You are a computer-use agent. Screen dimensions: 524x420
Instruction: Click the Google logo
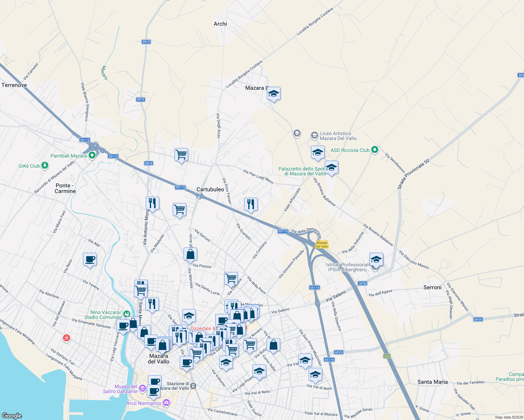[x=12, y=415]
